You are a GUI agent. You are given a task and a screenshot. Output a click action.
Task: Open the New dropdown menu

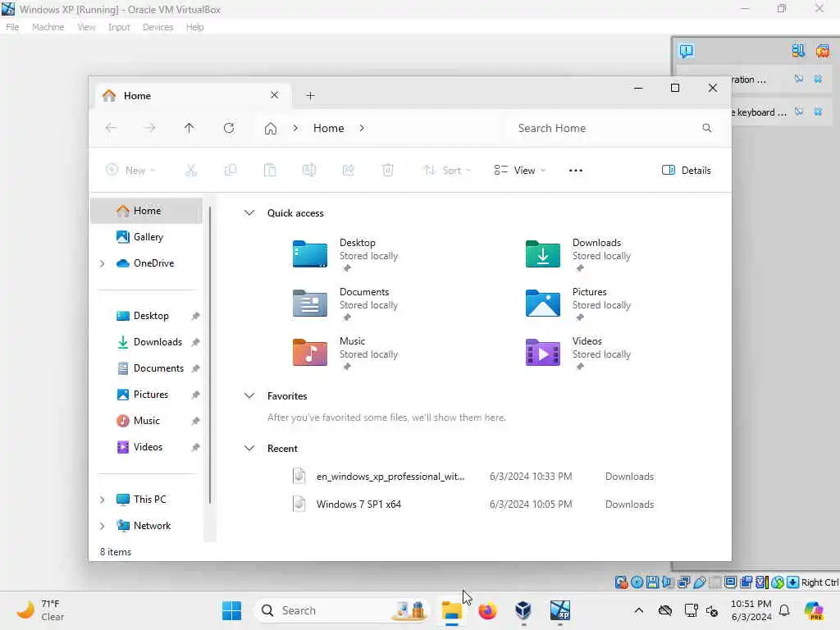click(x=130, y=171)
